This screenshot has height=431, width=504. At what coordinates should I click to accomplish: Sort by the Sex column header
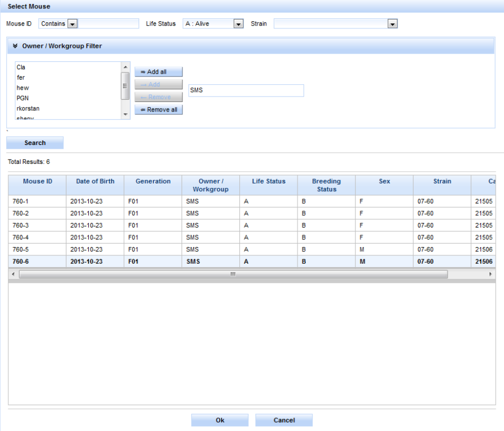click(x=385, y=185)
